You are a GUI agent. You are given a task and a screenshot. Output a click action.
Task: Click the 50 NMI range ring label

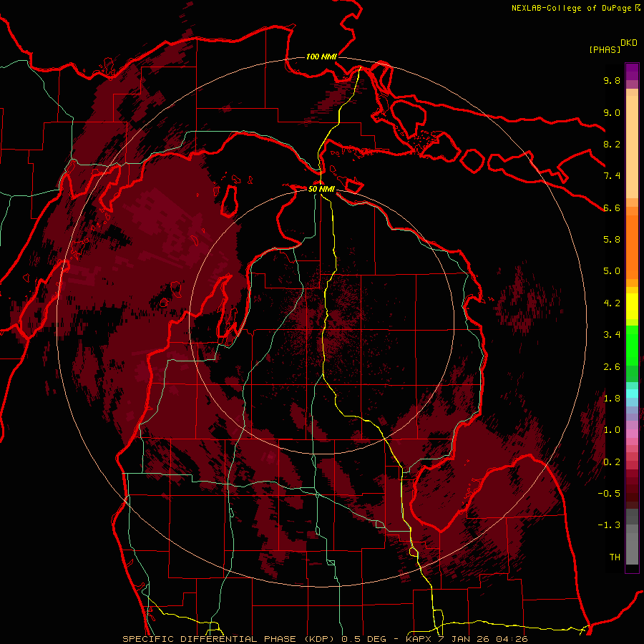321,190
